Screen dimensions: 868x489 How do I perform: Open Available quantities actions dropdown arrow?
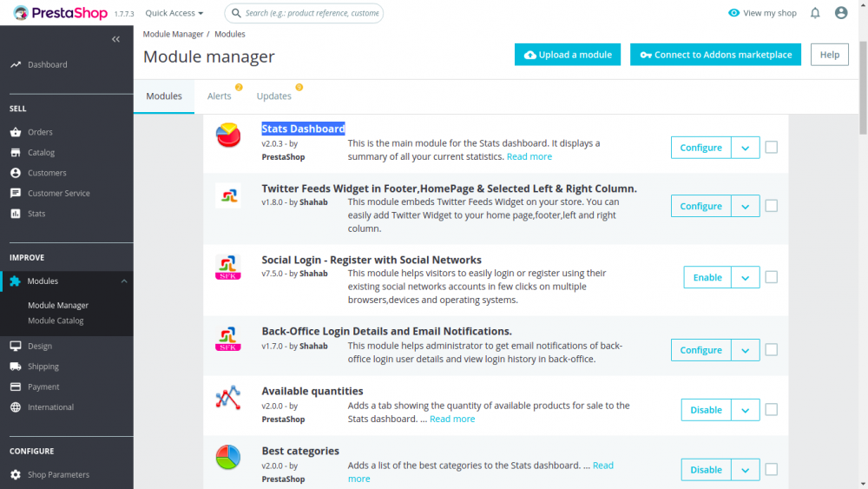tap(745, 410)
